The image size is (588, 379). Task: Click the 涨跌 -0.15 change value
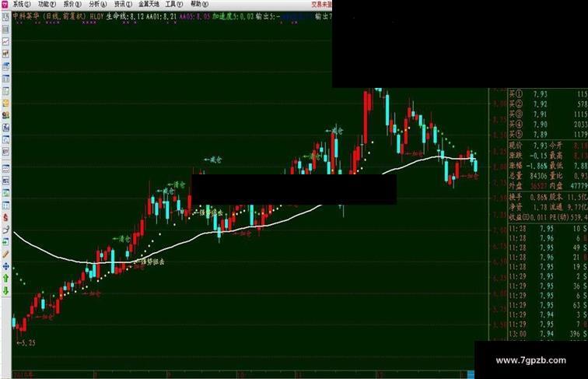coord(537,156)
